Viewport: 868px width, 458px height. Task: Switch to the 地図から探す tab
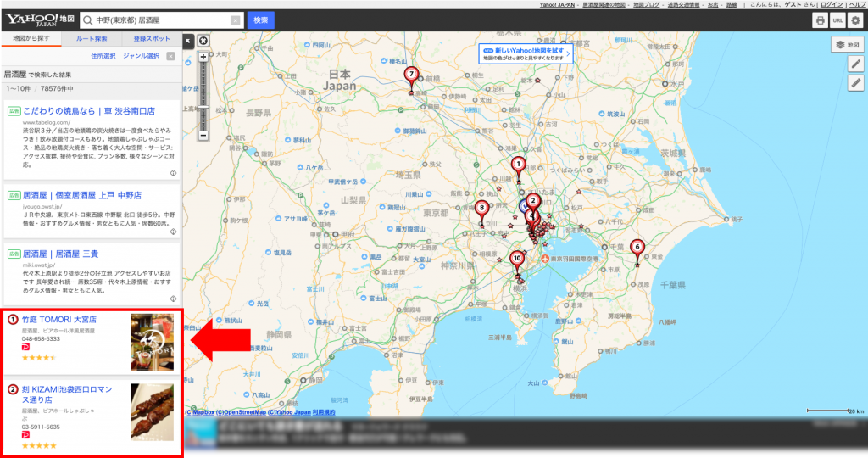pos(31,39)
